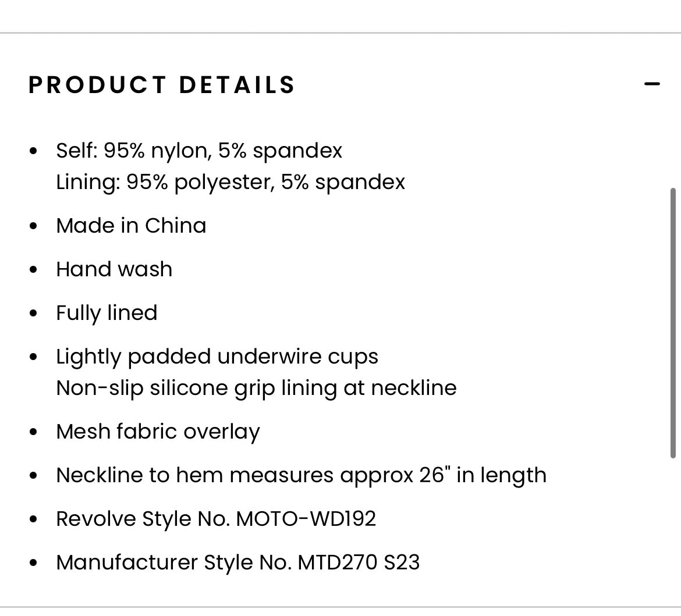Click the "Lining: 95% polyester" text line
This screenshot has height=616, width=681.
coord(230,182)
